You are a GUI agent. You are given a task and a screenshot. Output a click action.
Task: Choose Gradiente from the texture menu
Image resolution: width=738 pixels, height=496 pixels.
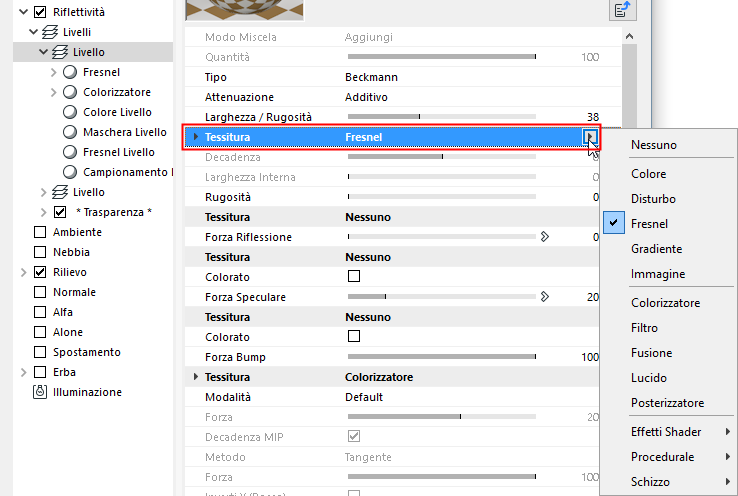pos(656,249)
